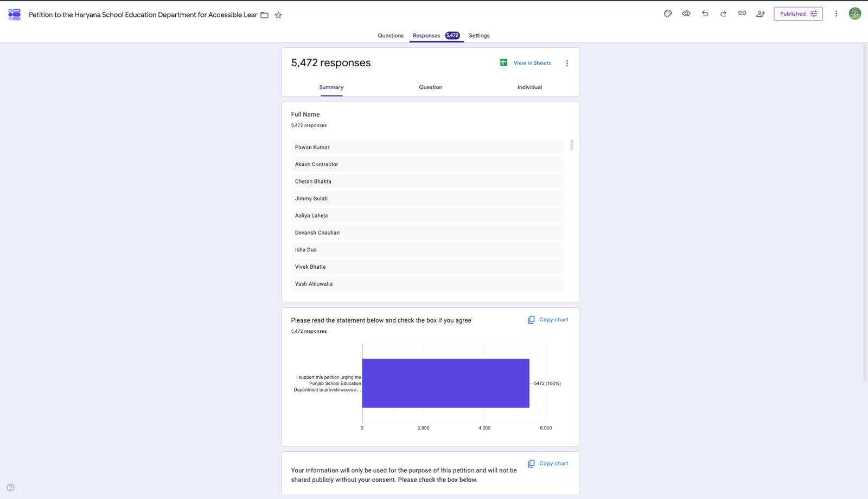
Task: Click the move to folder icon
Action: coord(265,15)
